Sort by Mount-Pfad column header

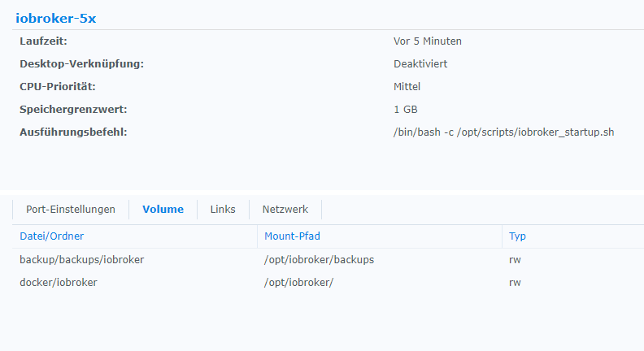point(292,236)
